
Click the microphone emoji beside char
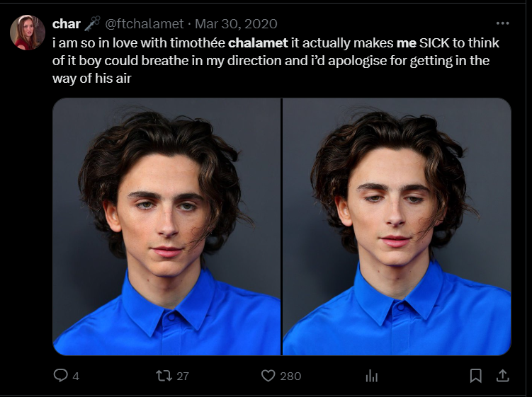(93, 24)
